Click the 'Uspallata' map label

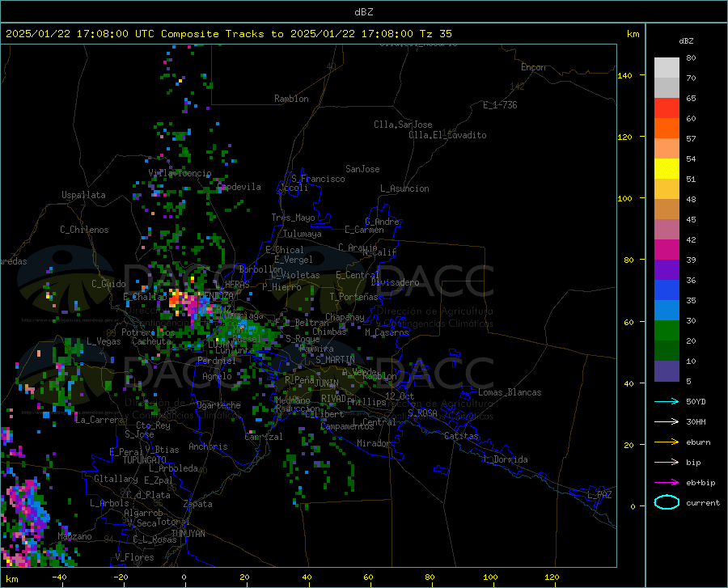point(83,195)
